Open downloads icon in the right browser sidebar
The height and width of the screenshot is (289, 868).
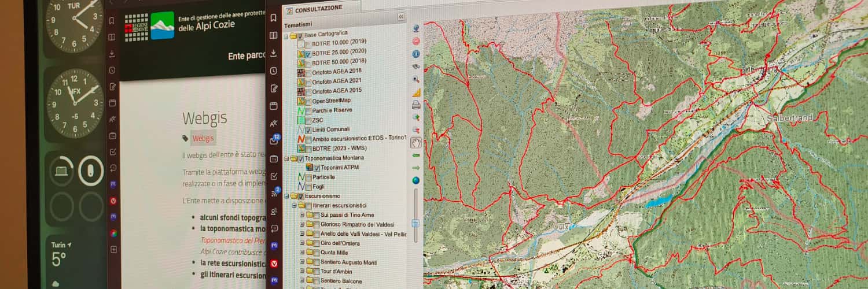tap(274, 53)
